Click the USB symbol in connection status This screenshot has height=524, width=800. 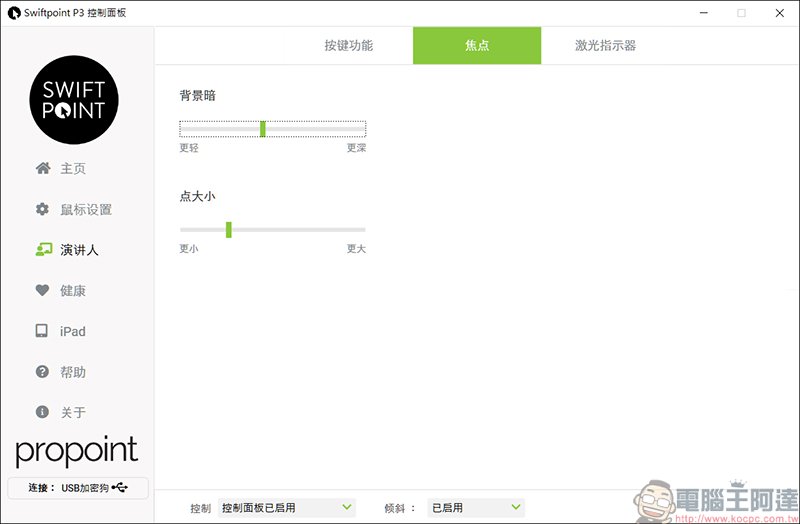[119, 488]
